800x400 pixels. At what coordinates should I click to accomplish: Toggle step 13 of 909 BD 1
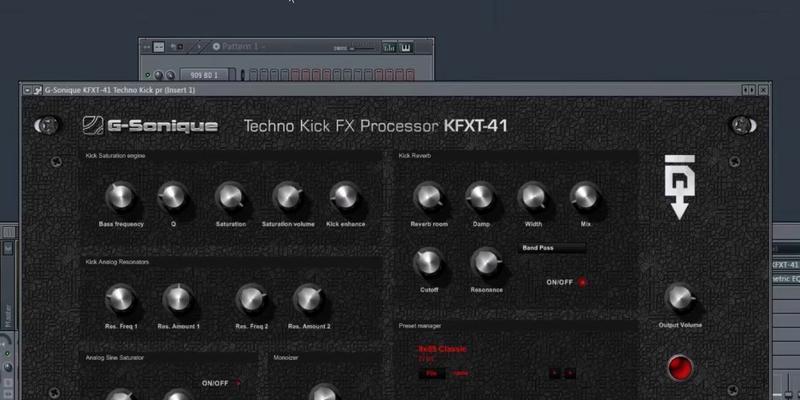pyautogui.click(x=379, y=75)
